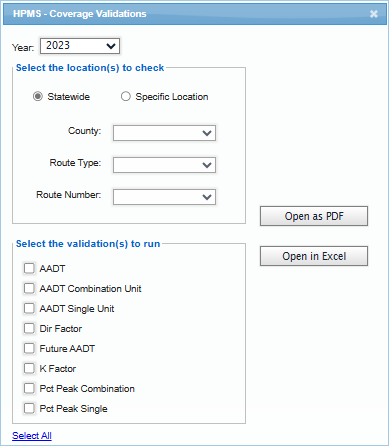Image resolution: width=389 pixels, height=446 pixels.
Task: Click the 'County:' label
Action: coord(84,131)
